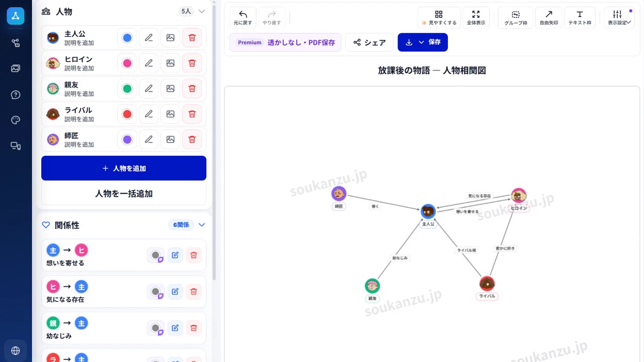Click the シェア share button
The image size is (644, 362).
tap(369, 42)
